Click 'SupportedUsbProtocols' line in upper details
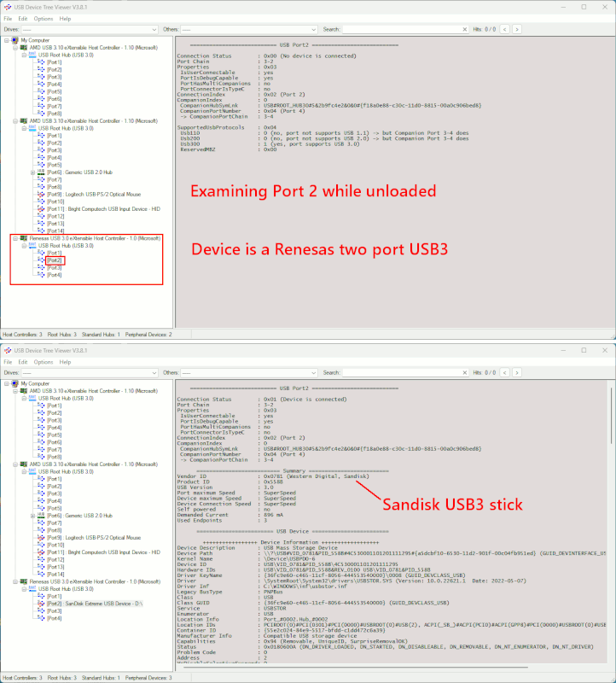The width and height of the screenshot is (616, 683). click(x=227, y=127)
